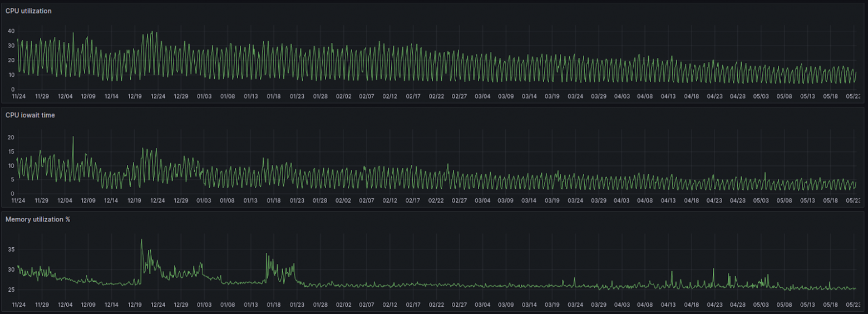This screenshot has height=314, width=868.
Task: Click the Memory utilization spike near 01/17
Action: tap(267, 254)
